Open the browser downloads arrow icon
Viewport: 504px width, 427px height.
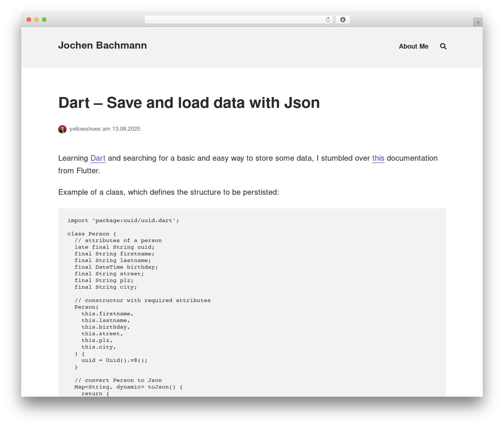click(343, 20)
